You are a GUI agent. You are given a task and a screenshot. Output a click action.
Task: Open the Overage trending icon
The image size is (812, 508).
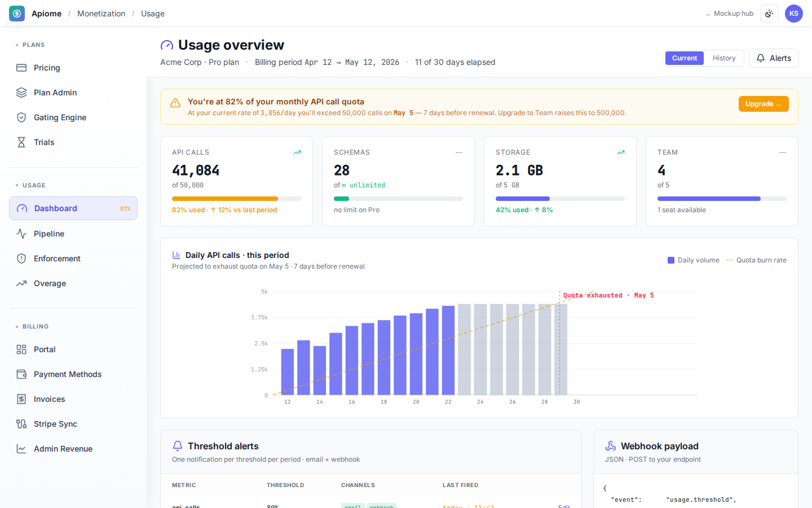click(x=21, y=283)
